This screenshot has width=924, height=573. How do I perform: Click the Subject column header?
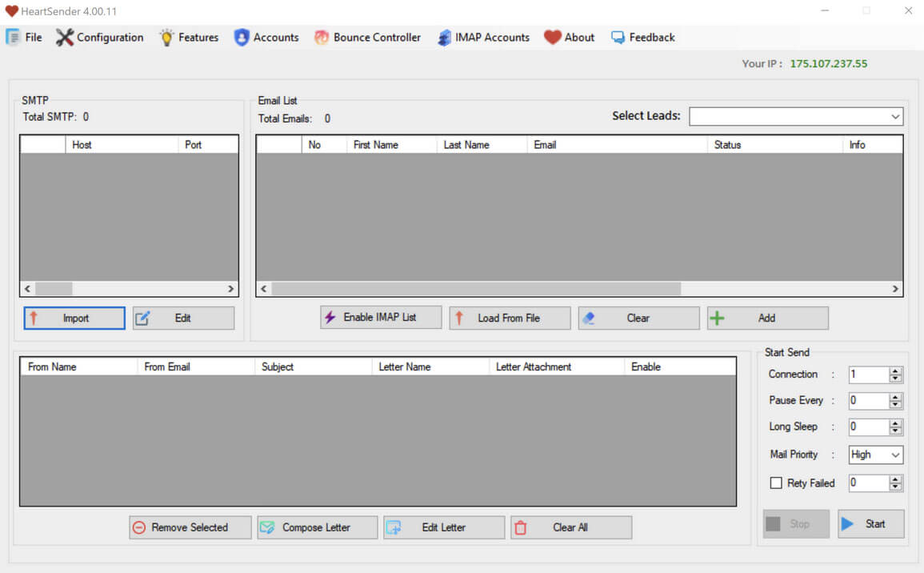point(314,367)
